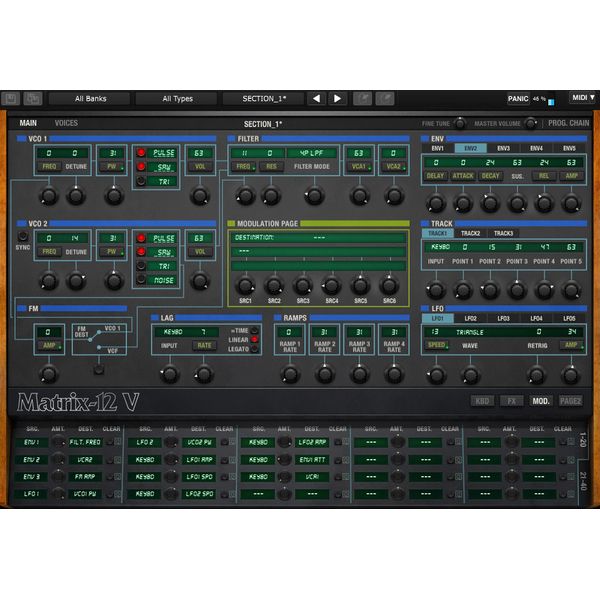Click the ENV ATTACK button

click(463, 176)
